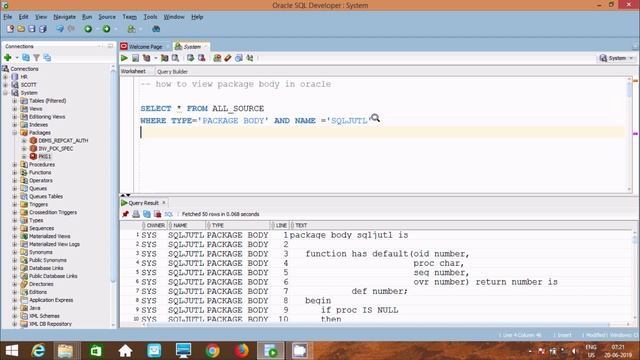Image resolution: width=640 pixels, height=360 pixels.
Task: Open the dropdown arrow next to New Connection plus
Action: point(17,58)
